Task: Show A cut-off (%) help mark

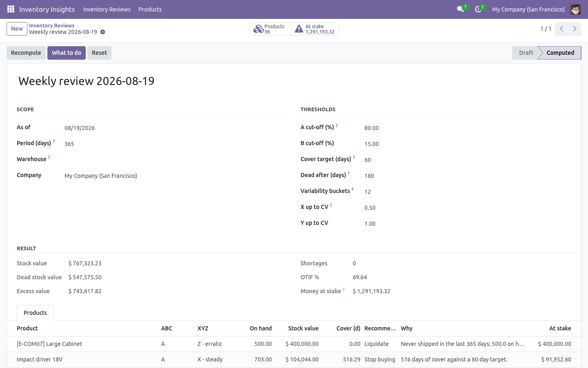Action: 337,126
